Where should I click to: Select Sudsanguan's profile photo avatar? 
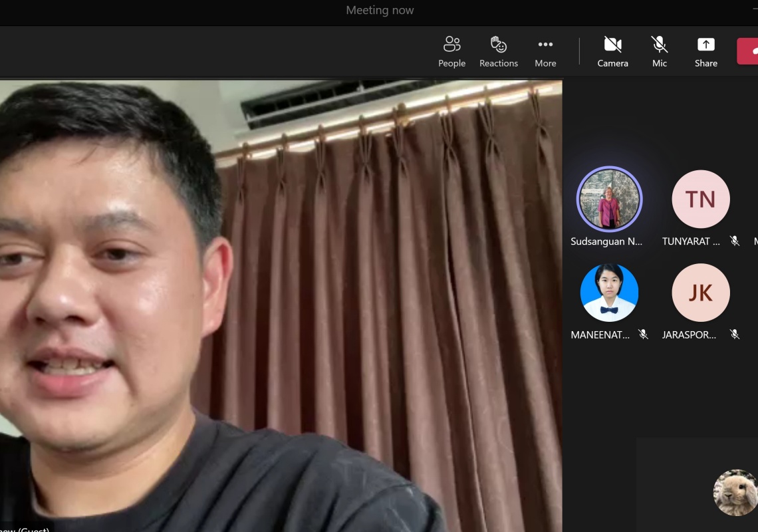point(609,199)
